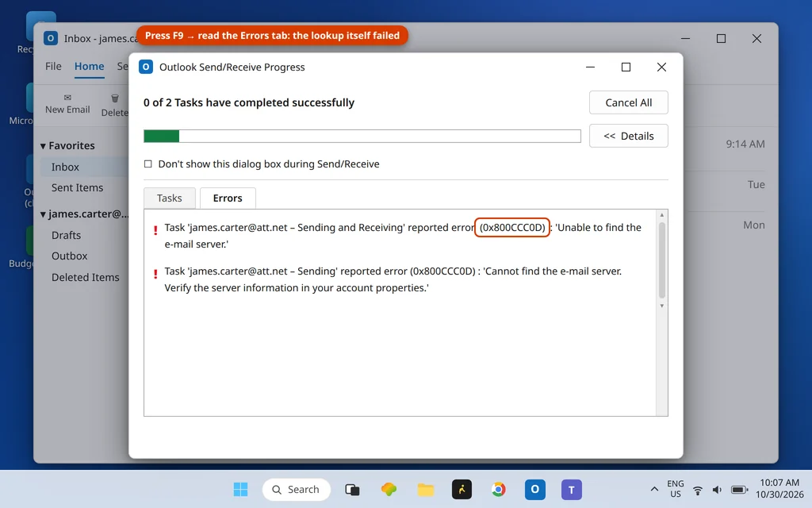Launch Google Chrome from the taskbar
This screenshot has width=812, height=508.
(498, 489)
